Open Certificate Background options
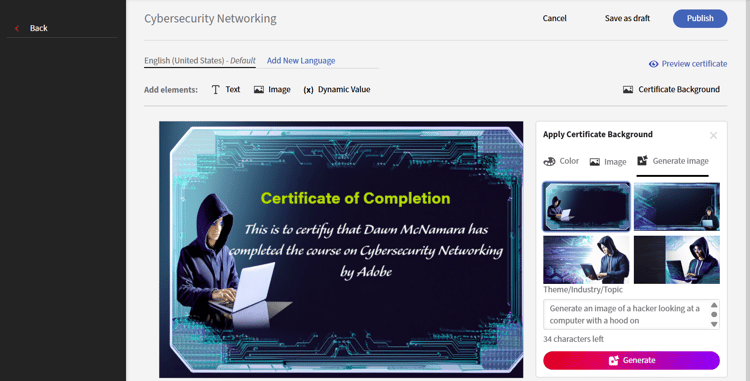750x381 pixels. [679, 89]
